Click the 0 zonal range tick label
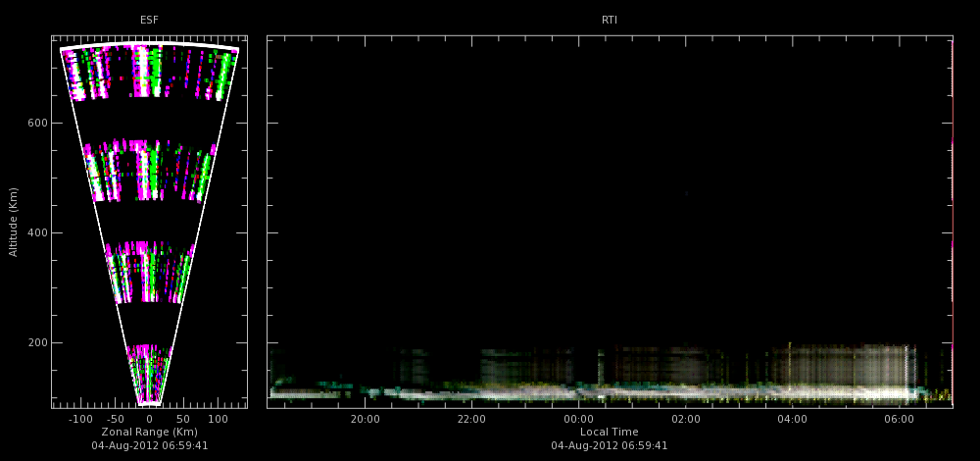The width and height of the screenshot is (980, 461). pos(149,419)
